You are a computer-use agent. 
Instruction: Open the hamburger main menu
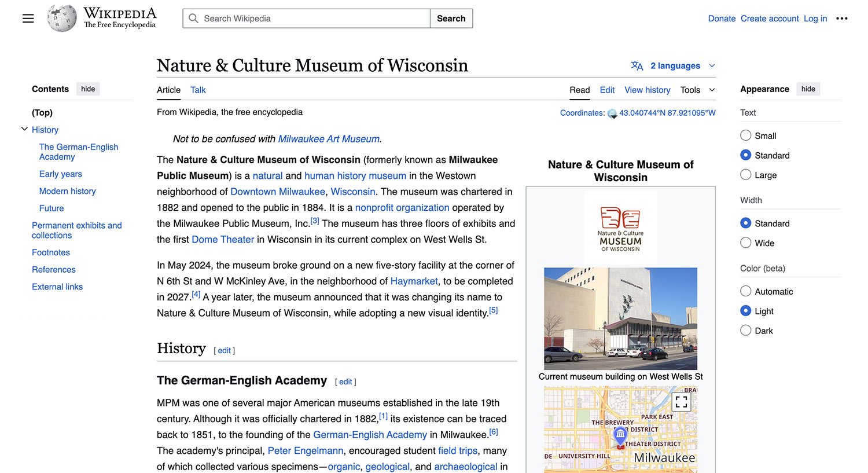coord(28,19)
